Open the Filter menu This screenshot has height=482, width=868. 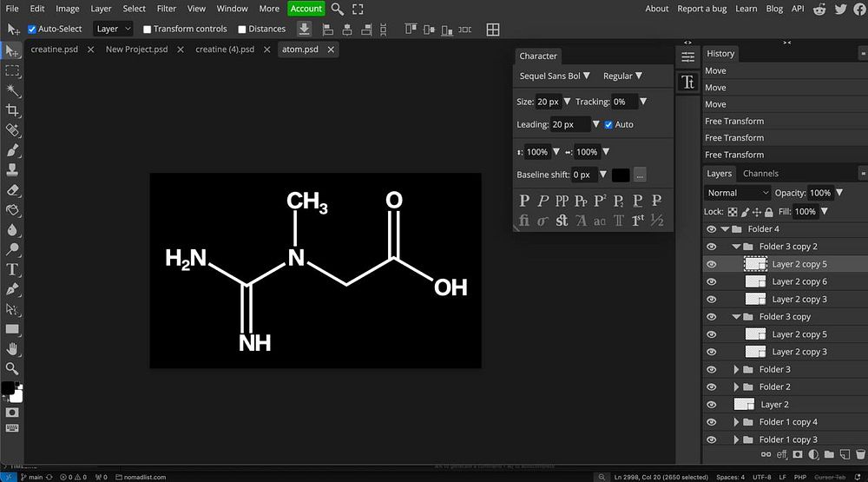167,9
